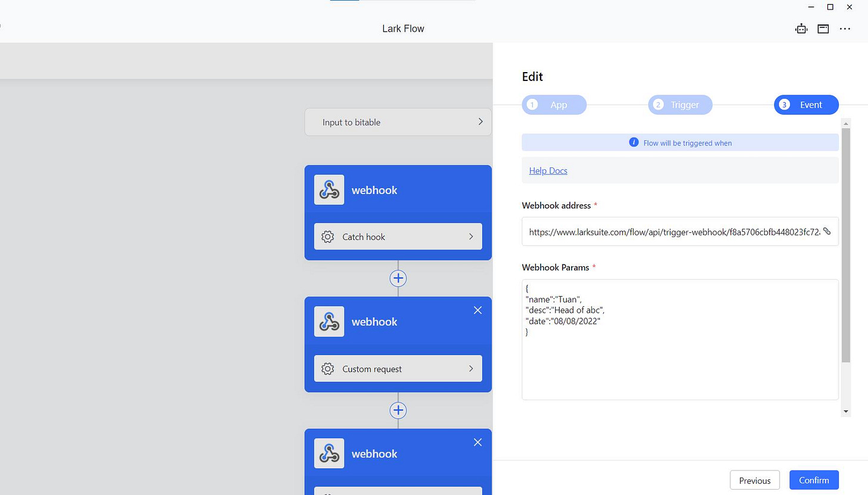The height and width of the screenshot is (495, 868).
Task: Go to the App step tab
Action: coord(554,105)
